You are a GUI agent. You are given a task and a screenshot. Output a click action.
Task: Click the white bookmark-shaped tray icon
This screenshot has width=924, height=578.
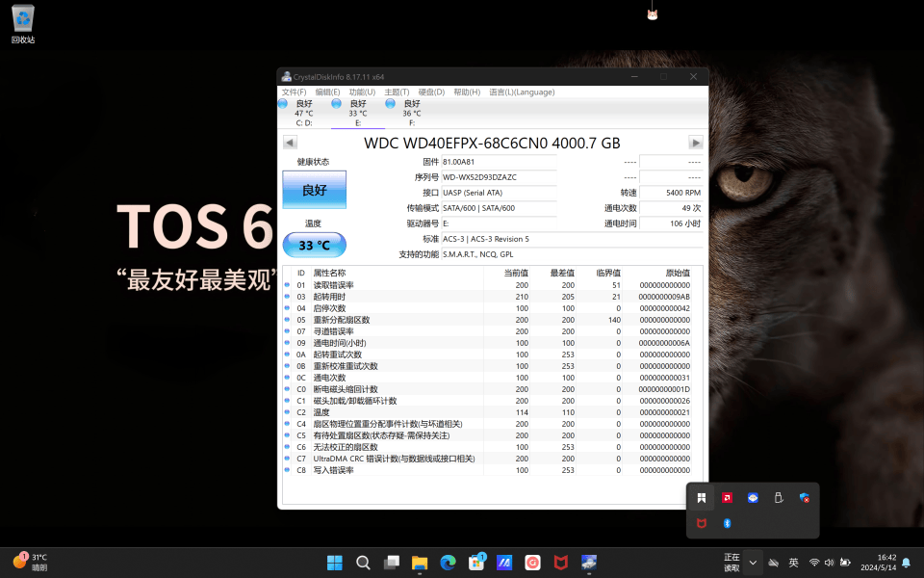[x=702, y=498]
